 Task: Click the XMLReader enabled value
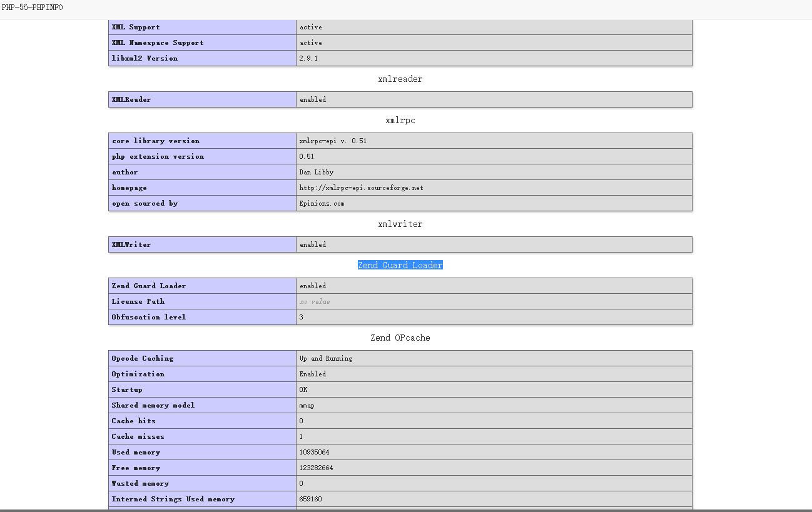(313, 99)
